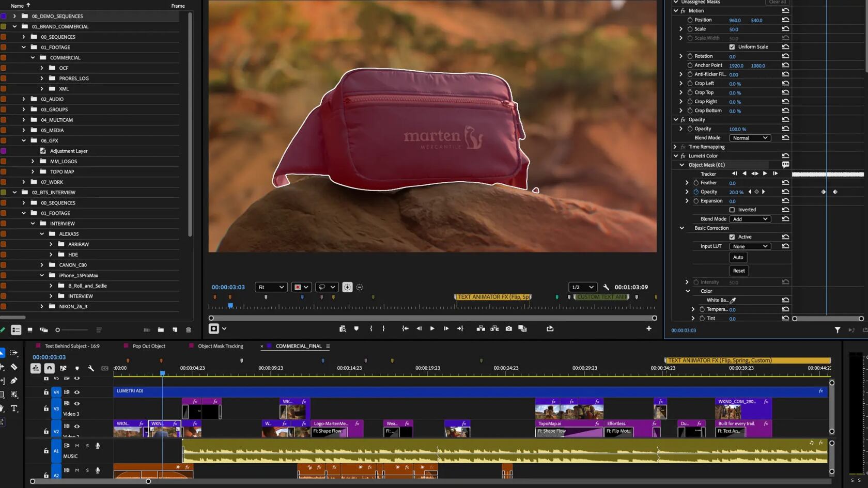This screenshot has width=868, height=488.
Task: Switch to Pop Out Object sequence tab
Action: click(x=149, y=346)
